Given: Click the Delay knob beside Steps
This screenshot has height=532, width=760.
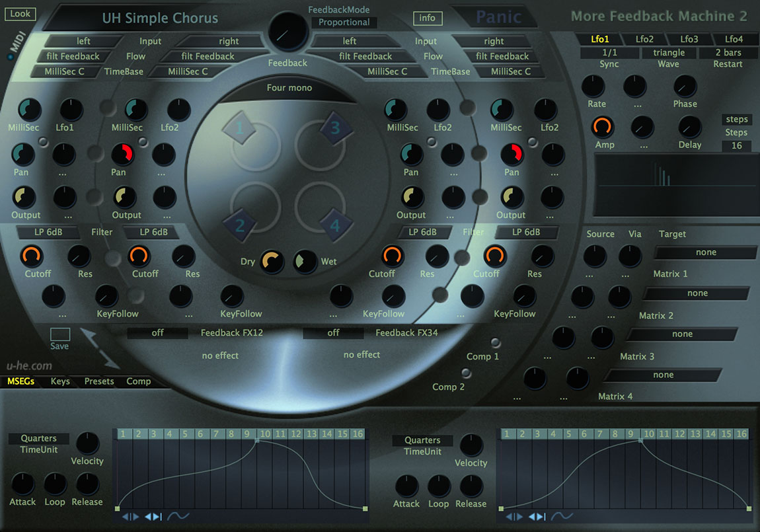Looking at the screenshot, I should 689,128.
